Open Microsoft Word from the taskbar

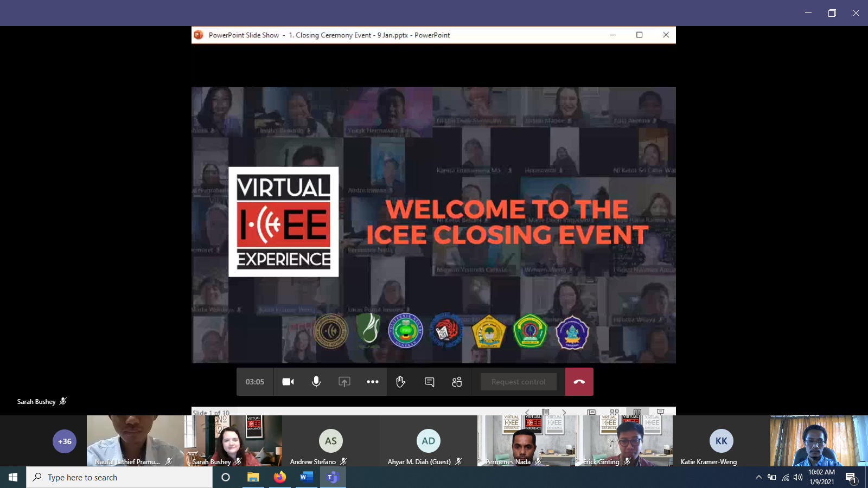(305, 477)
